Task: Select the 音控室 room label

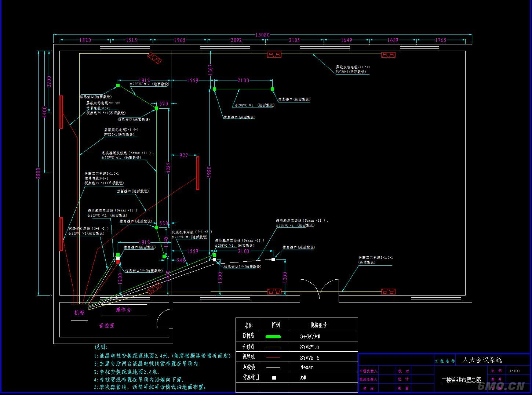Action: [107, 326]
